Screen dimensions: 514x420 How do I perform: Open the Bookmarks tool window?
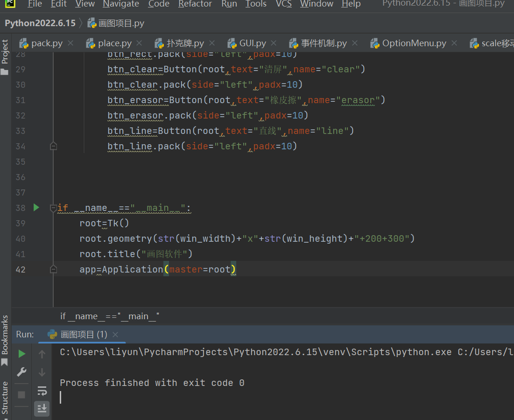click(5, 340)
